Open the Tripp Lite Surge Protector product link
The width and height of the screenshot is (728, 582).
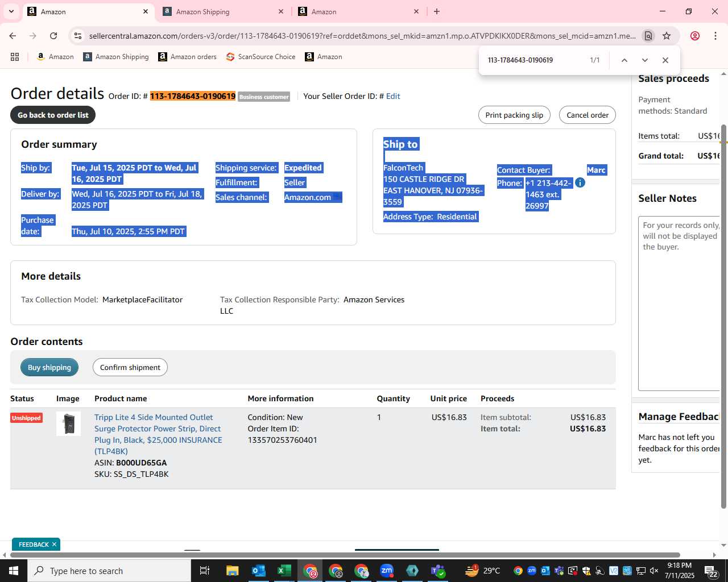(158, 434)
